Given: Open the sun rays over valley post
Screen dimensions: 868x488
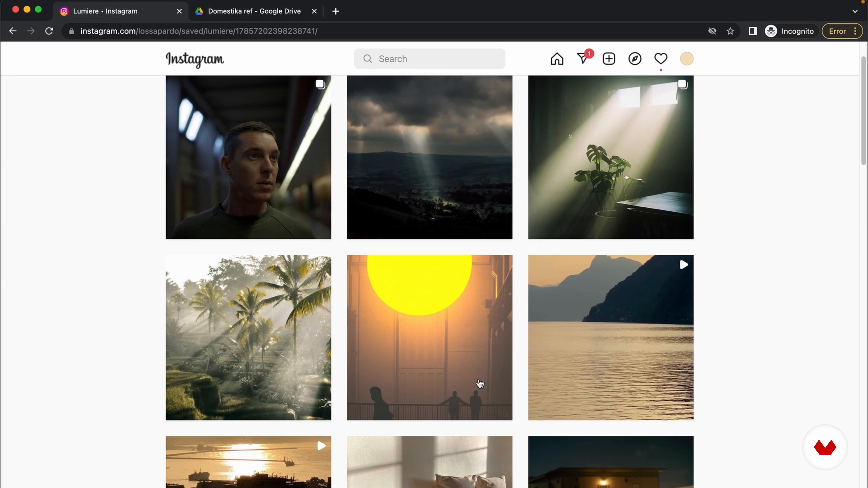Looking at the screenshot, I should click(430, 157).
